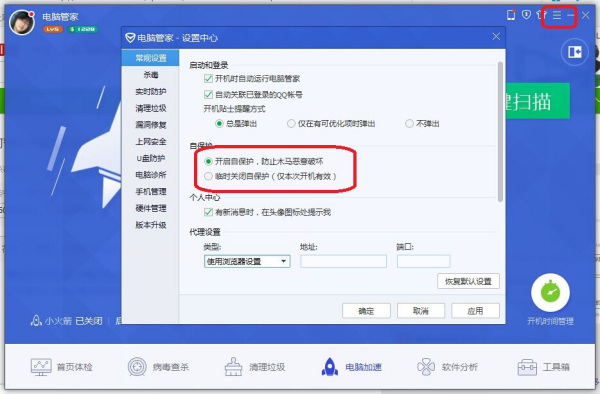The image size is (600, 394).
Task: Select 常规设置 in settings sidebar
Action: pos(150,58)
